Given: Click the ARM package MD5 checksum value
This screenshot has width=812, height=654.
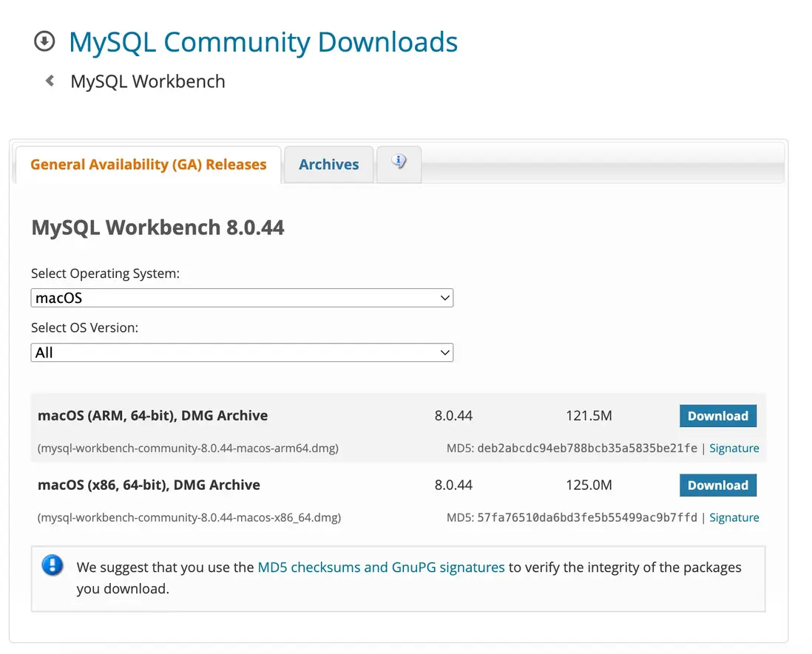Looking at the screenshot, I should (x=587, y=449).
